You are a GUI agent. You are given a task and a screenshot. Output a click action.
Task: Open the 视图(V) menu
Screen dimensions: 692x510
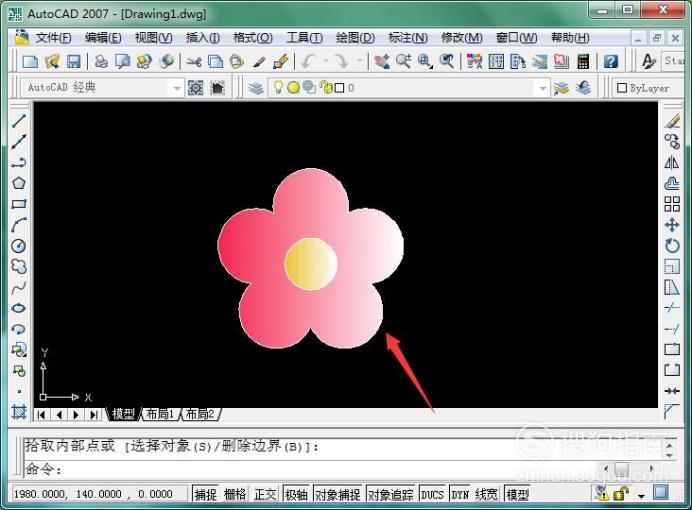click(x=154, y=38)
